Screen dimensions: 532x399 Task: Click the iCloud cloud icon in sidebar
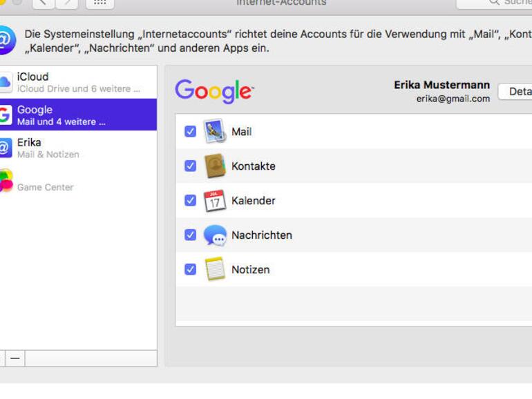pyautogui.click(x=6, y=81)
